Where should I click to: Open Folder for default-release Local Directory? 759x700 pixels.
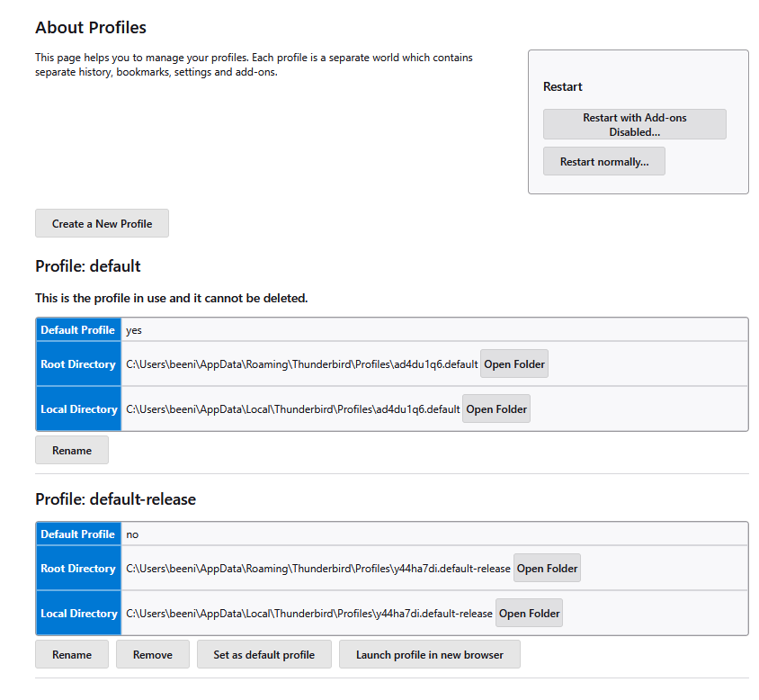tap(529, 614)
